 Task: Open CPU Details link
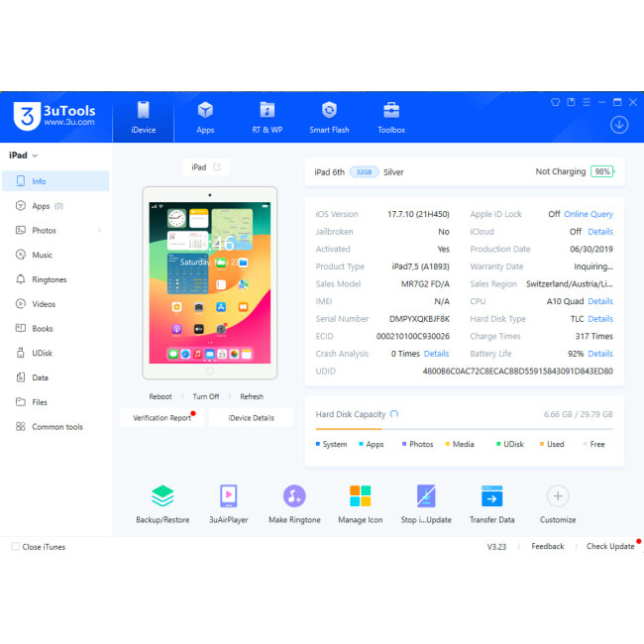(x=600, y=301)
